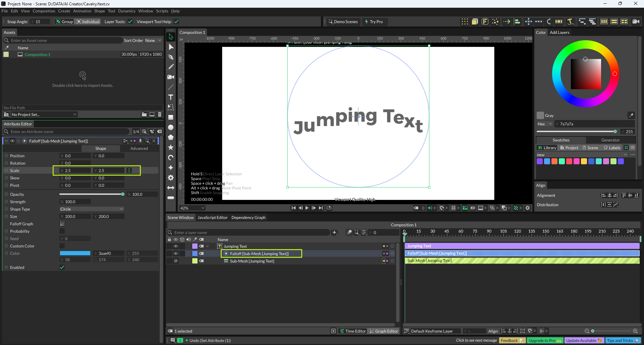The width and height of the screenshot is (644, 345).
Task: Delete asset with trash icon
Action: coord(160,115)
